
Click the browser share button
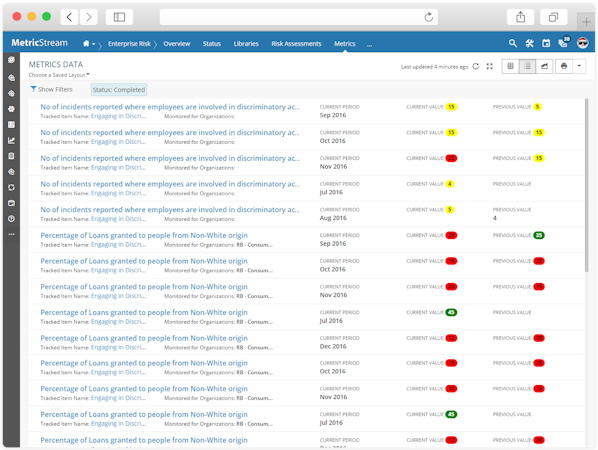(521, 17)
